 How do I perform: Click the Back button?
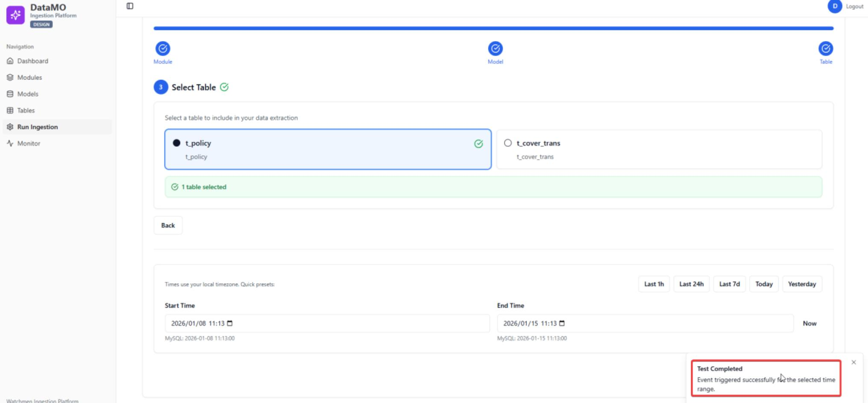pos(168,225)
